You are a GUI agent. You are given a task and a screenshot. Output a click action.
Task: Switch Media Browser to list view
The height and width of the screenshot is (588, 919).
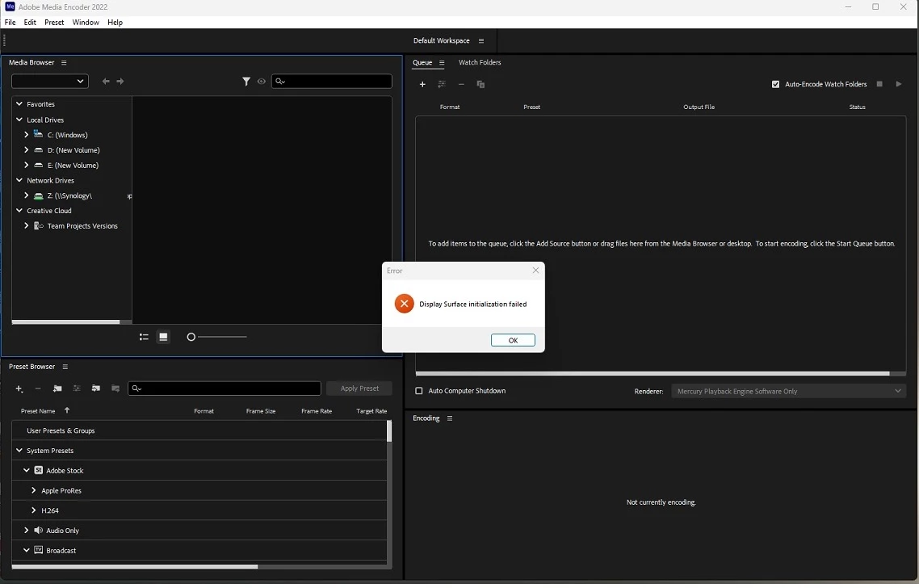[144, 337]
